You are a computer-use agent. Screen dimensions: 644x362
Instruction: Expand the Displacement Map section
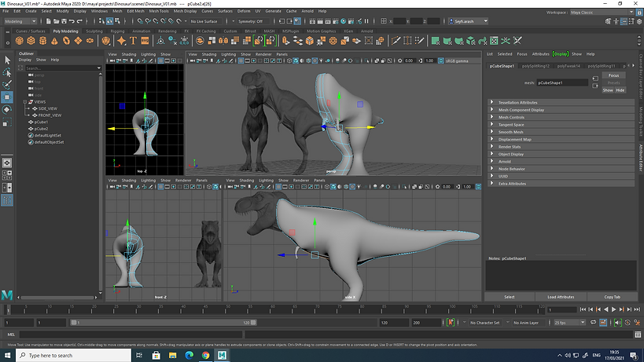click(x=561, y=140)
